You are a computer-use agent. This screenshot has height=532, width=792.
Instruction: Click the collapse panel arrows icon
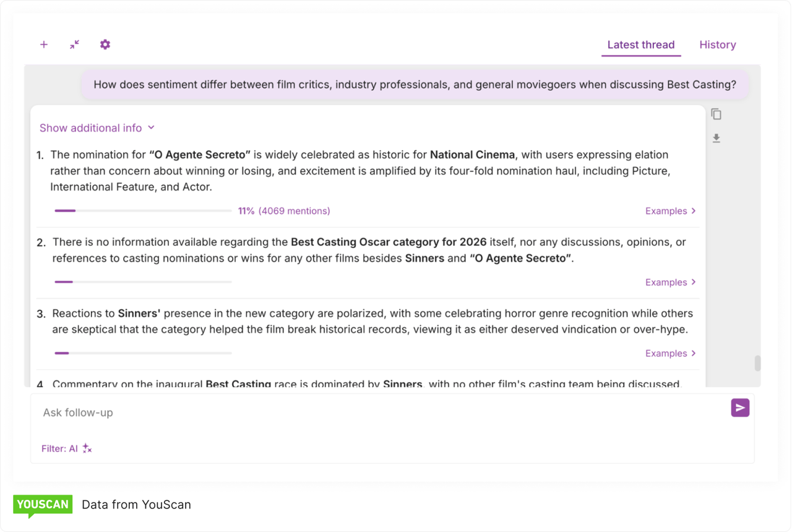[74, 45]
